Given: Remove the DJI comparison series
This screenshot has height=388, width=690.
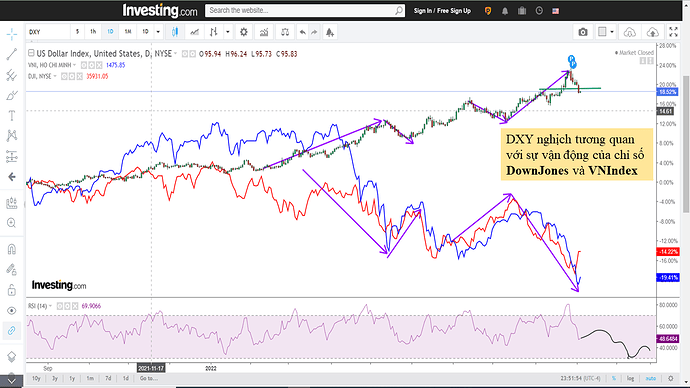Looking at the screenshot, I should (80, 77).
